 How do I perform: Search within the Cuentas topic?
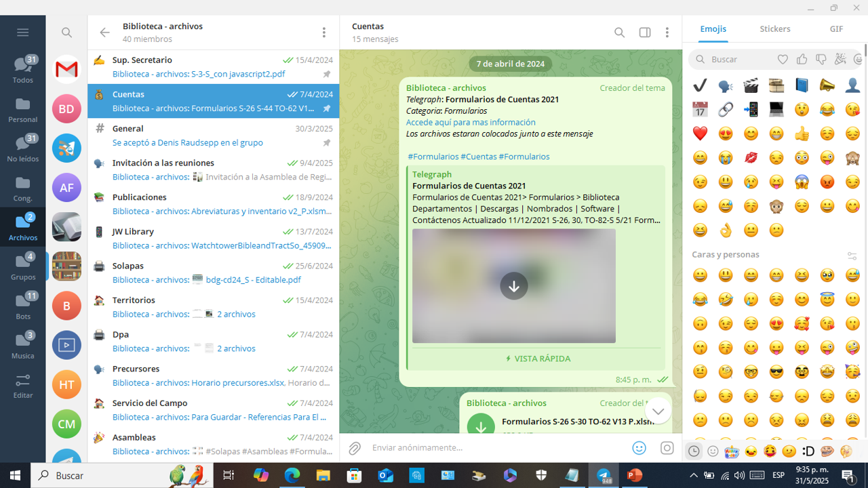pos(619,33)
